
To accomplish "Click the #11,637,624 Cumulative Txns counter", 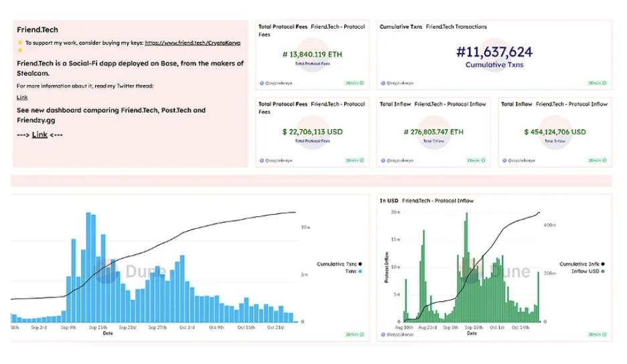I will point(494,52).
